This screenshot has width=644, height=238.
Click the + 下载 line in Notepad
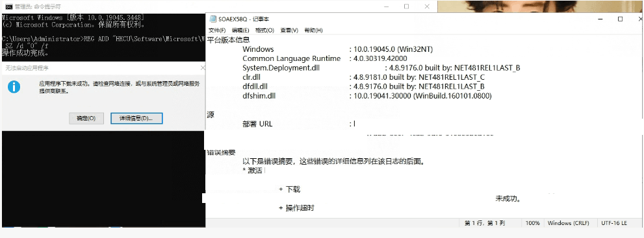290,189
